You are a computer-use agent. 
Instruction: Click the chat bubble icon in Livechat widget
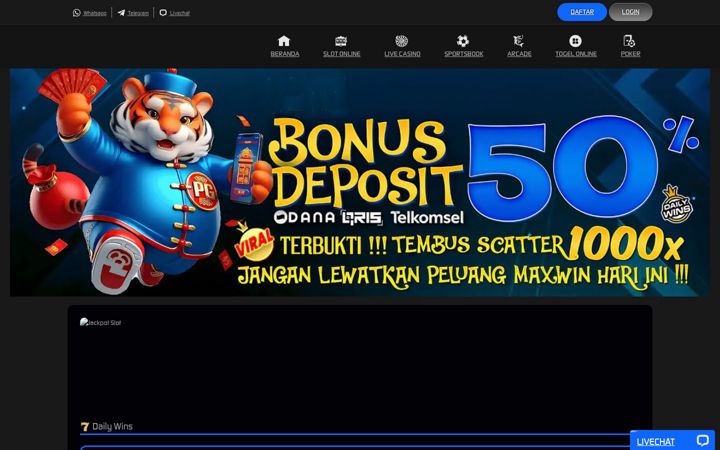coord(703,441)
